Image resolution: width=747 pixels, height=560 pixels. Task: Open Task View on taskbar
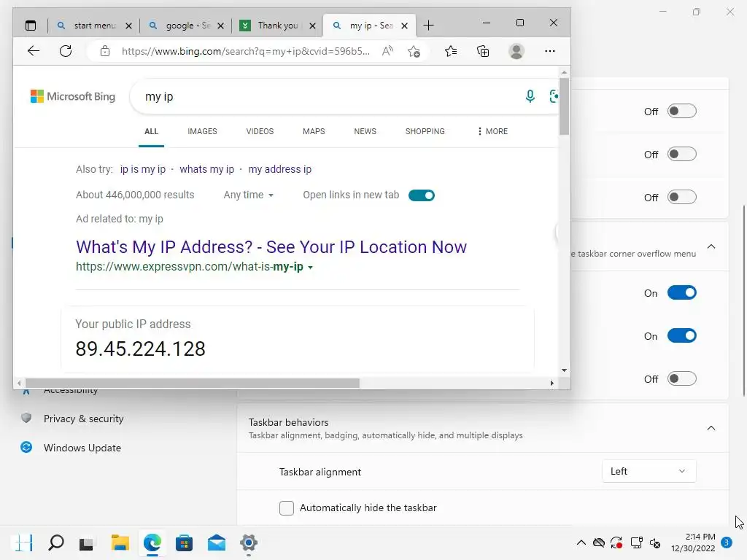pyautogui.click(x=86, y=543)
